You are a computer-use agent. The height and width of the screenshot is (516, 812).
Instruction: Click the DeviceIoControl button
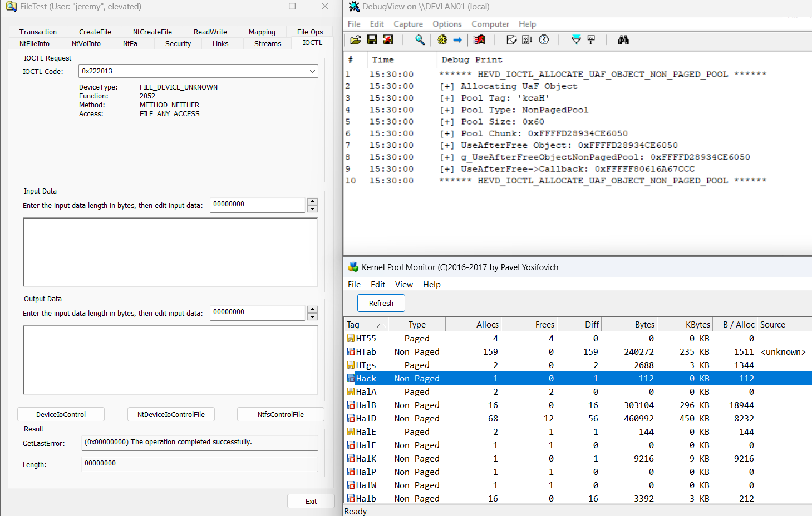[x=61, y=414]
